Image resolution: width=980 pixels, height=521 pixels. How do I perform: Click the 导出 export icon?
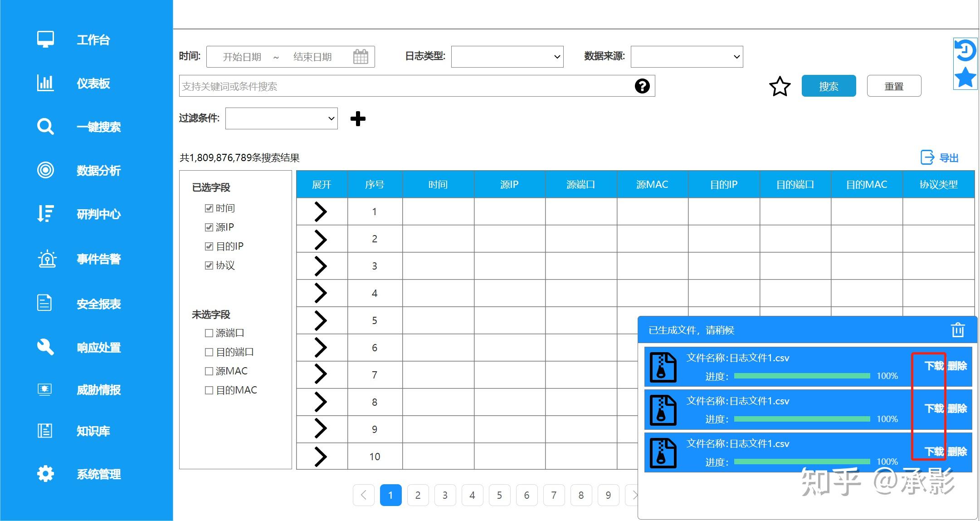click(927, 157)
